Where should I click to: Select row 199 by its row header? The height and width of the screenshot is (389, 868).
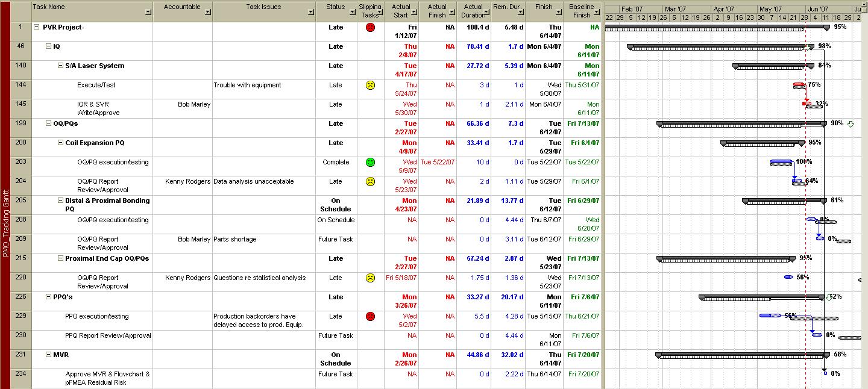(x=21, y=124)
